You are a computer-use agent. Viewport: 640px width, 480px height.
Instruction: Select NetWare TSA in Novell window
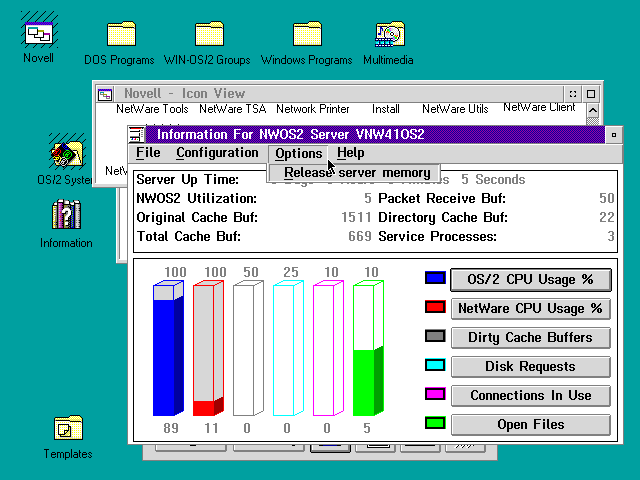pyautogui.click(x=233, y=109)
